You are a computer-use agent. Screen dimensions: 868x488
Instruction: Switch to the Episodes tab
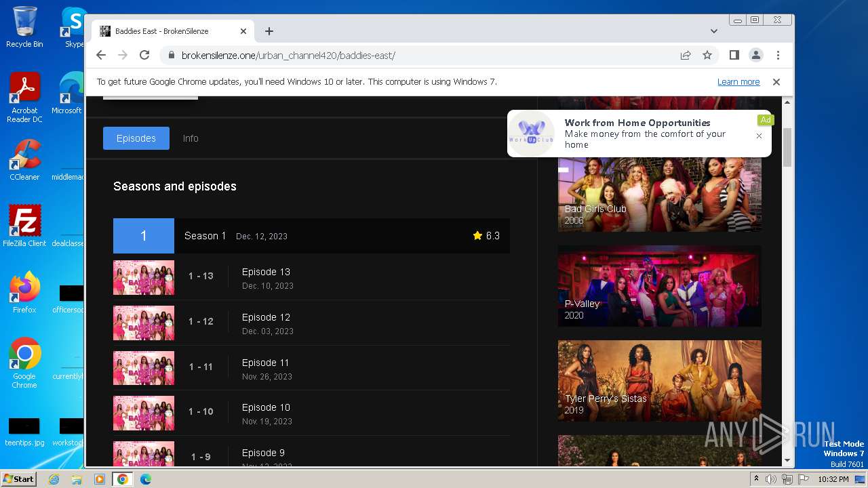coord(136,138)
